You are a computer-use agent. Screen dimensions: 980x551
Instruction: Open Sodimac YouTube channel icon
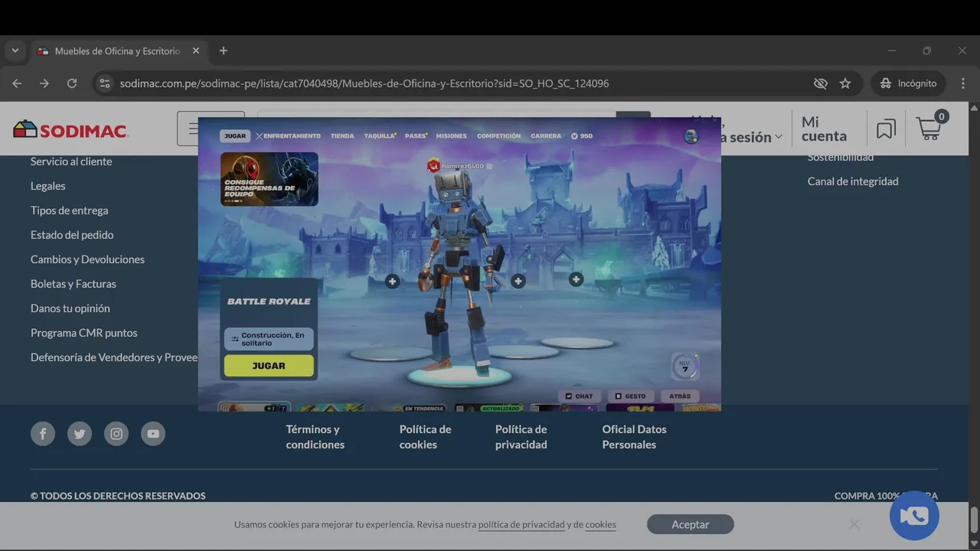click(153, 434)
